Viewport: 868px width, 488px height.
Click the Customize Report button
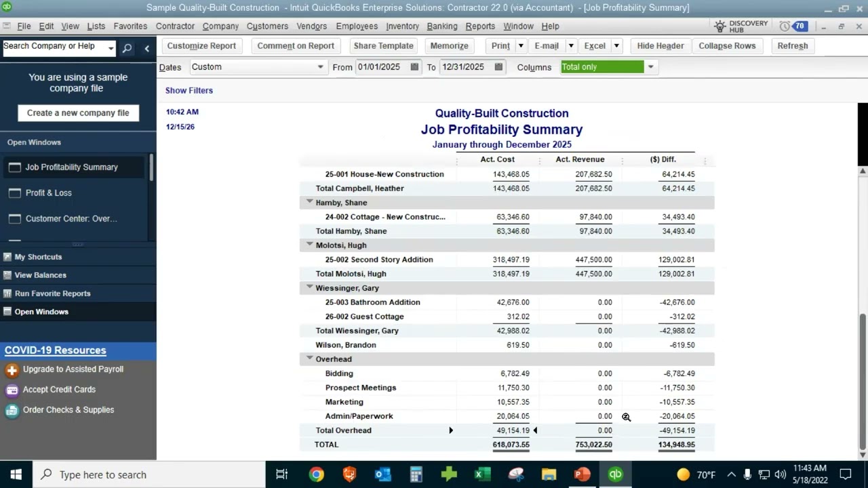point(201,46)
